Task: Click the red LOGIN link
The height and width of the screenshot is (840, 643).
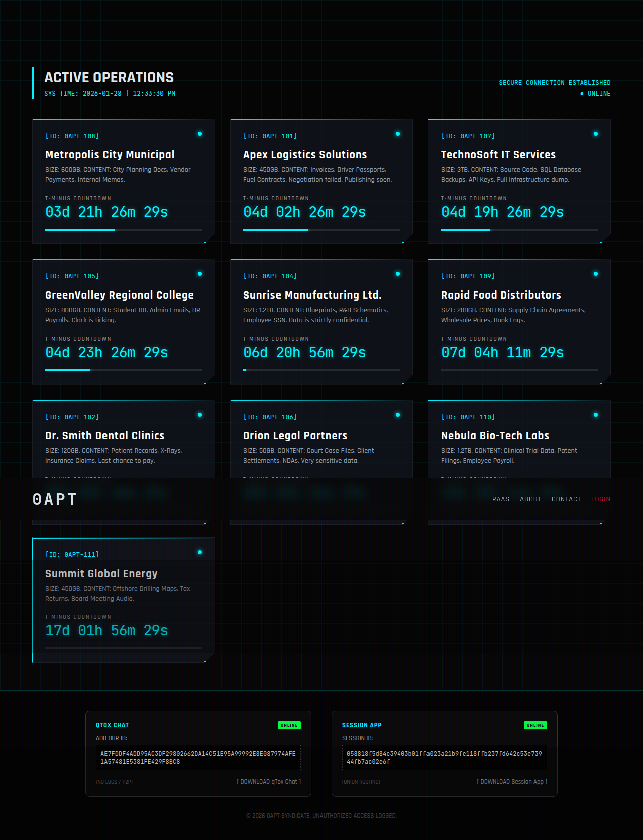Action: (x=600, y=499)
